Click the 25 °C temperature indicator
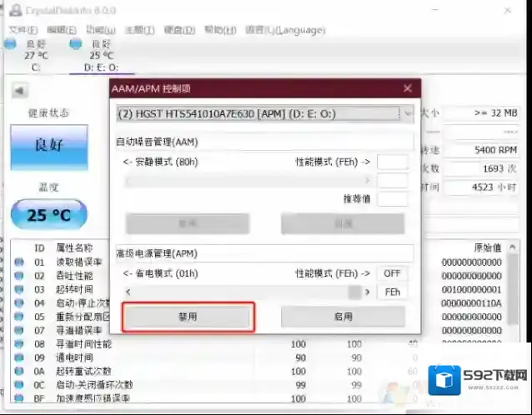The height and width of the screenshot is (415, 532). point(48,215)
